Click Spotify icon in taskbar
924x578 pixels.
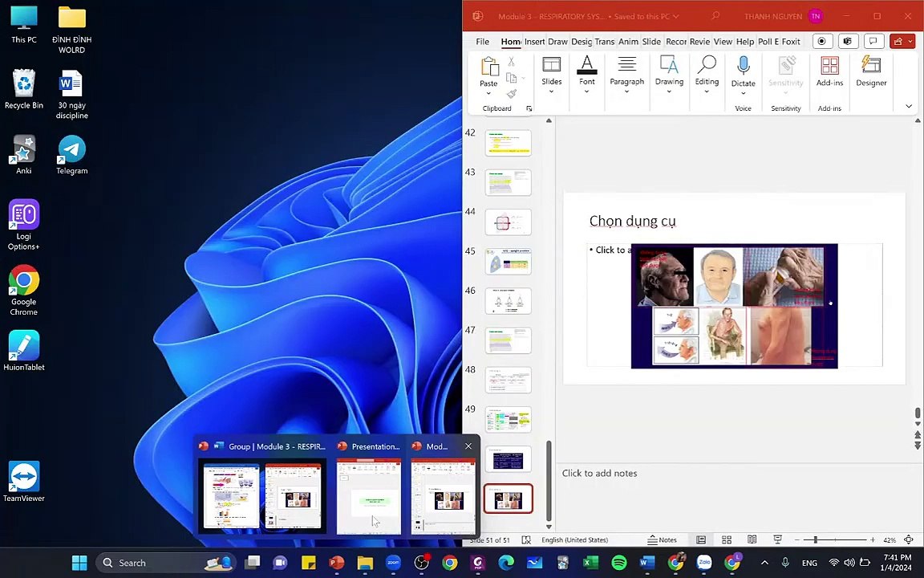click(618, 563)
